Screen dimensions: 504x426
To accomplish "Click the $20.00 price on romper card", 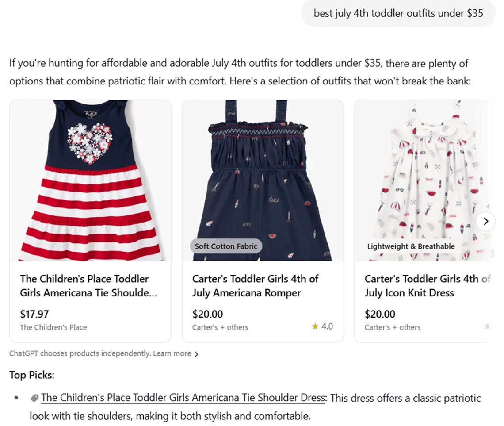I will 208,314.
